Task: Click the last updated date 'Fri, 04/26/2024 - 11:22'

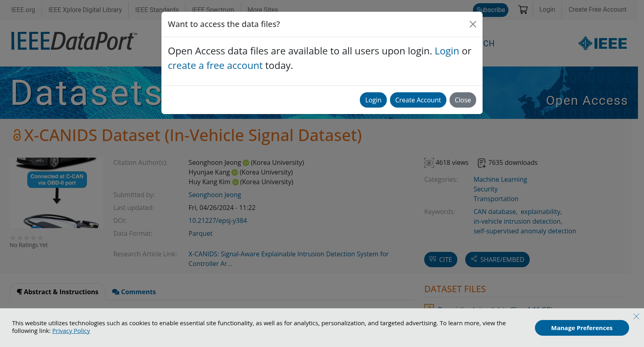Action: pyautogui.click(x=222, y=208)
